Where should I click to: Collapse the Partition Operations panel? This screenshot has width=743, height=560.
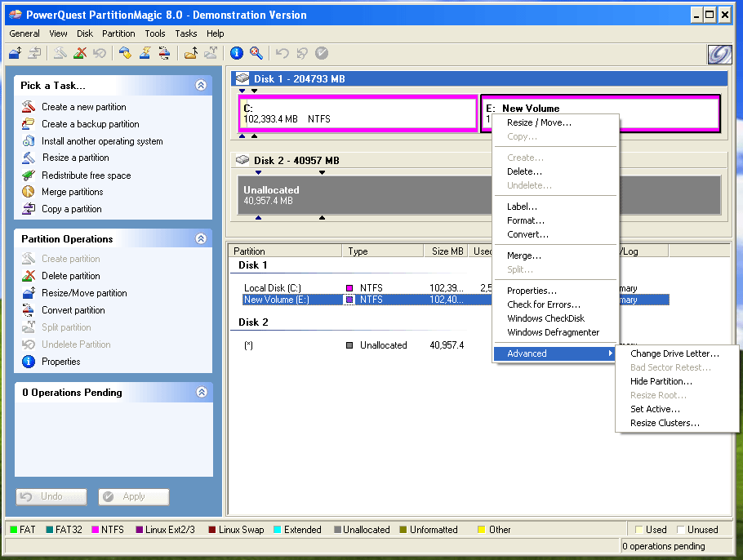[201, 239]
